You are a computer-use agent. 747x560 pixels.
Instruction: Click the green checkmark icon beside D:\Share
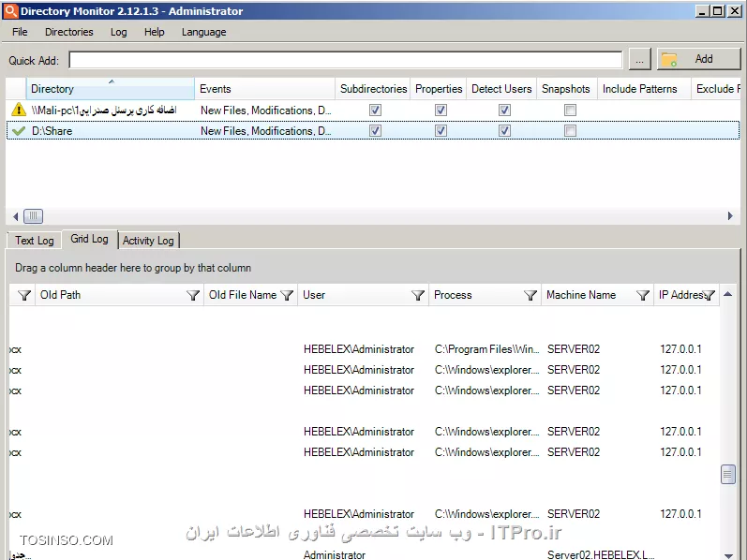coord(19,131)
